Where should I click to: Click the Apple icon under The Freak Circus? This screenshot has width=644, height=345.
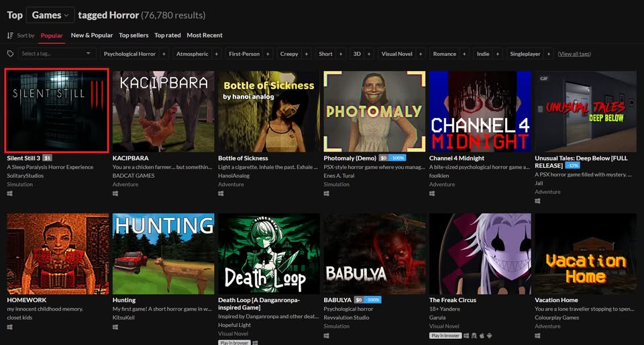pos(482,336)
